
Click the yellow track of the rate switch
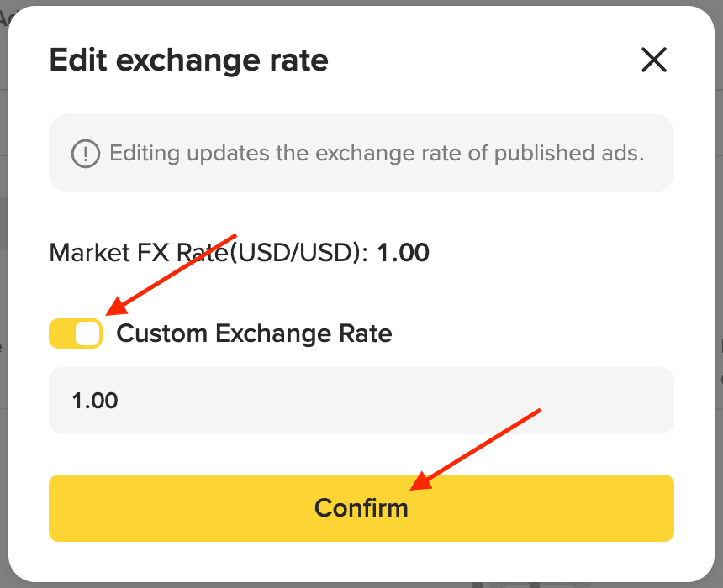[61, 333]
